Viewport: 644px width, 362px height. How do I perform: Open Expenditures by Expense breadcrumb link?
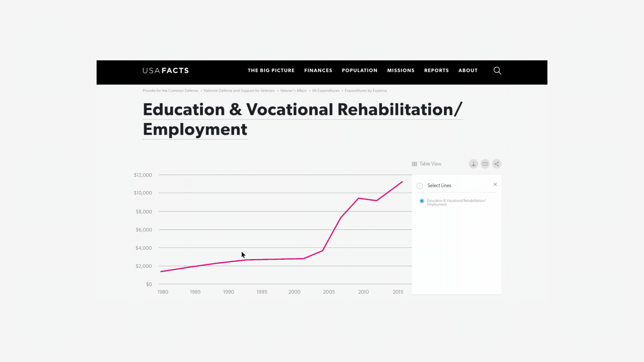pyautogui.click(x=366, y=90)
